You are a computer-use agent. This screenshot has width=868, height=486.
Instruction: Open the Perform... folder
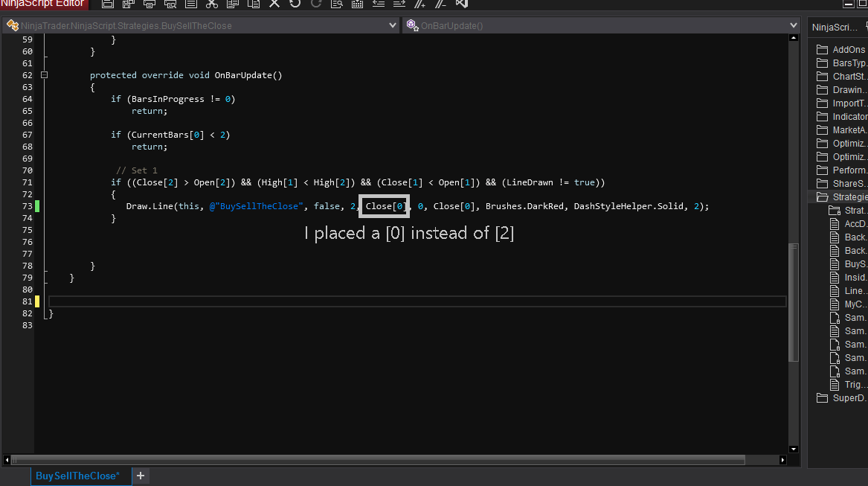[x=841, y=170]
